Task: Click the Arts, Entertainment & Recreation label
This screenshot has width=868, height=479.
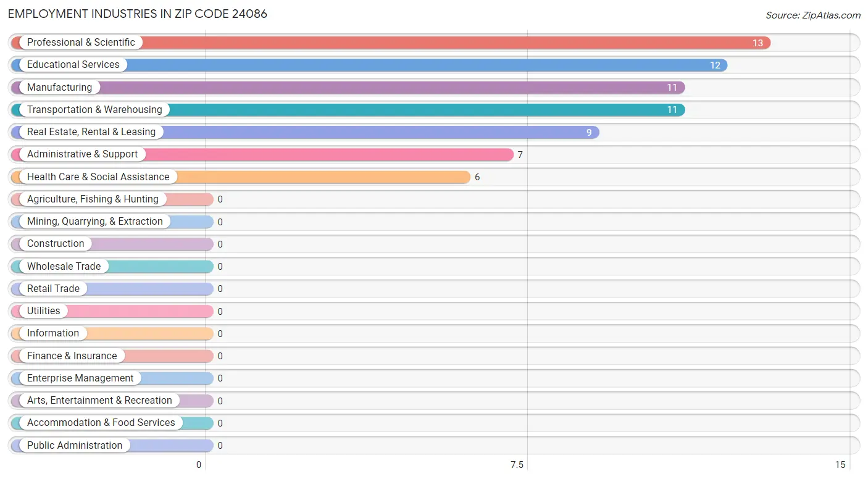Action: pyautogui.click(x=99, y=401)
